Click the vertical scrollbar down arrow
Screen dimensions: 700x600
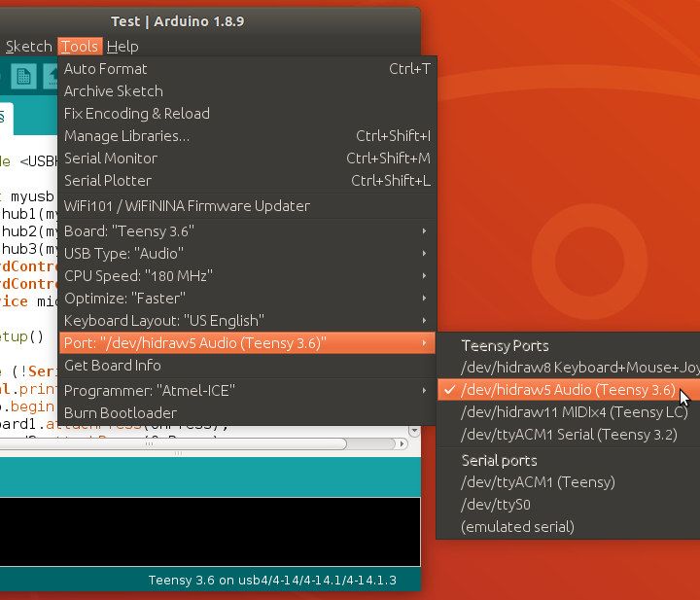click(x=414, y=431)
